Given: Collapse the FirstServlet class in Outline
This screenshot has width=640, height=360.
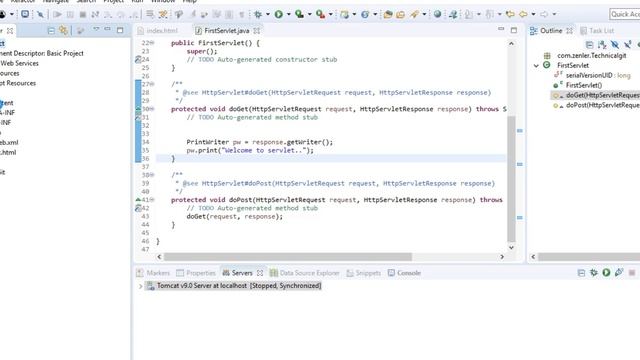Looking at the screenshot, I should pyautogui.click(x=536, y=65).
